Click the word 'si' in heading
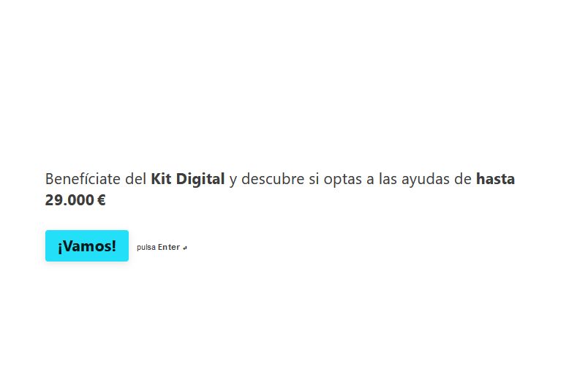The height and width of the screenshot is (385, 588). click(x=314, y=179)
